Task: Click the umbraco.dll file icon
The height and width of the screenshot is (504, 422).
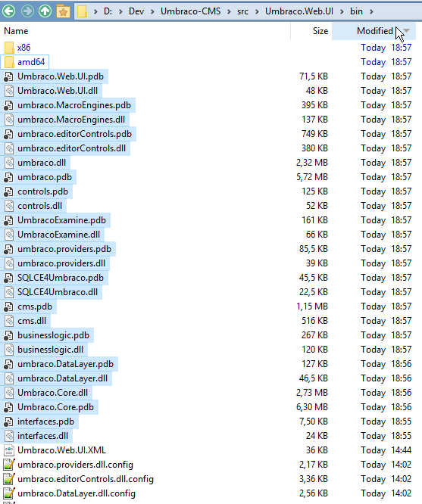Action: pos(9,163)
